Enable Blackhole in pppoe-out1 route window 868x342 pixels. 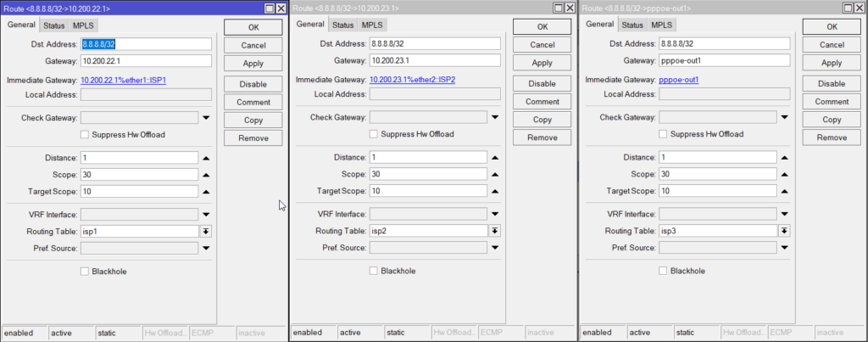click(x=663, y=271)
